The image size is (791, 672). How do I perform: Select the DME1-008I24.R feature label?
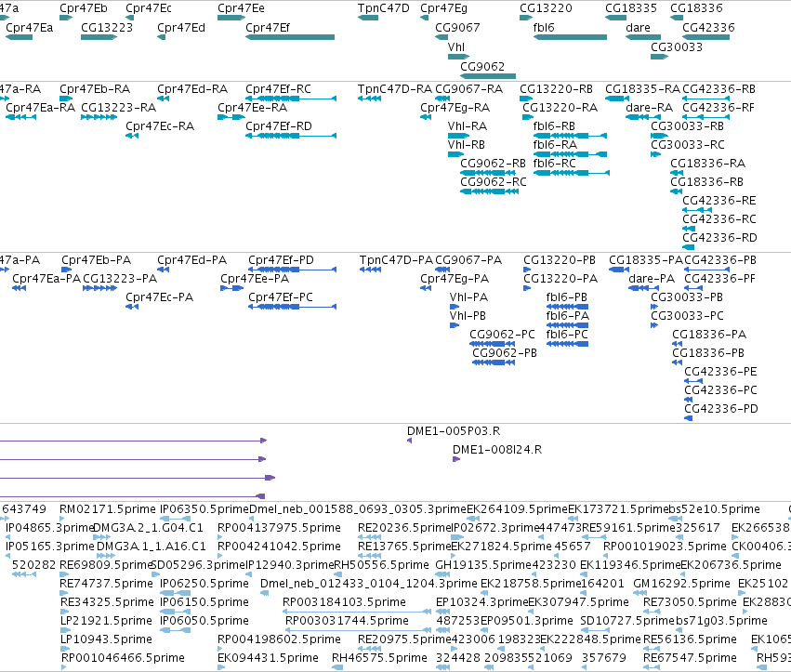(x=497, y=450)
